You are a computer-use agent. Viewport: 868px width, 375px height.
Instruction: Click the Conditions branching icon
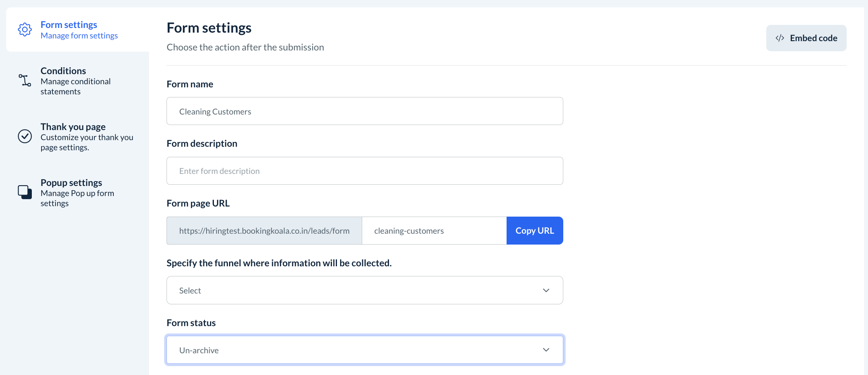tap(25, 80)
